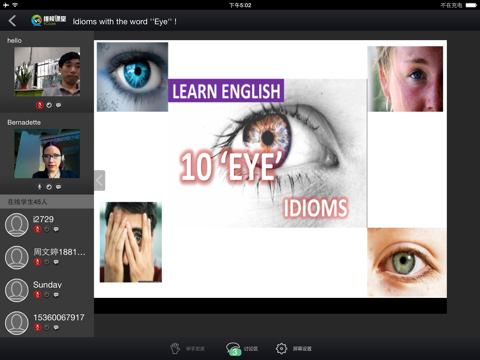The height and width of the screenshot is (360, 480).
Task: Select Bernadette's video thumbnail
Action: (47, 154)
